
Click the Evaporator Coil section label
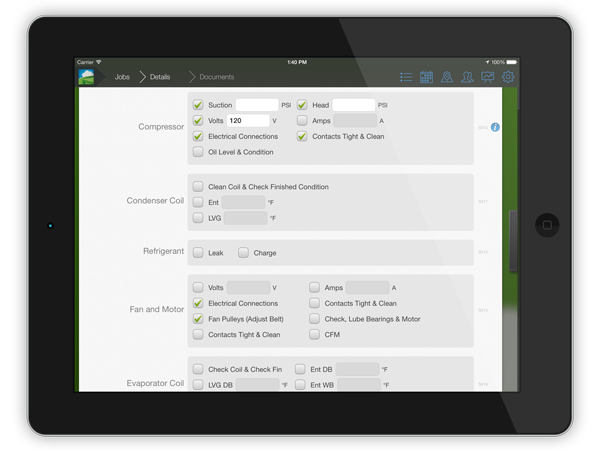point(155,383)
